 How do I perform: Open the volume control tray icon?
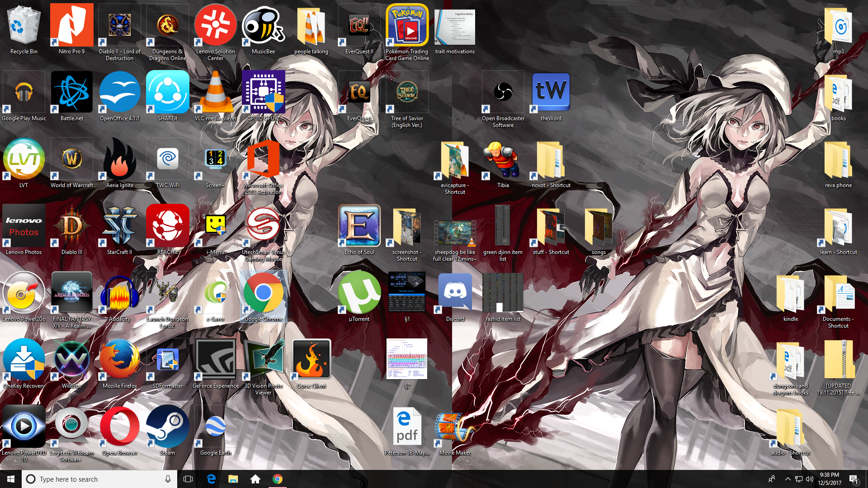pos(809,479)
